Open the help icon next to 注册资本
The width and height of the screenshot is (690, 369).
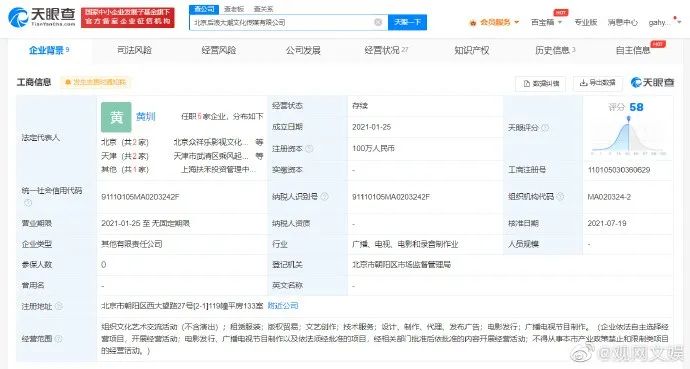[309, 149]
